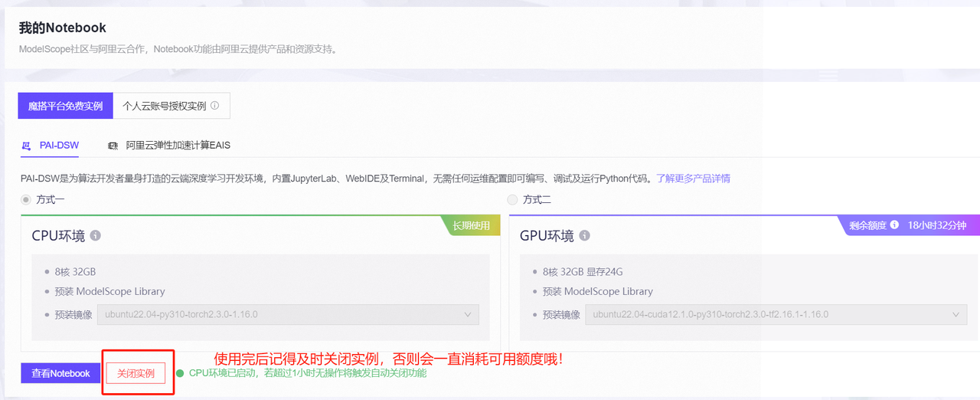Open the CPU 预装镜像 dropdown

(288, 314)
